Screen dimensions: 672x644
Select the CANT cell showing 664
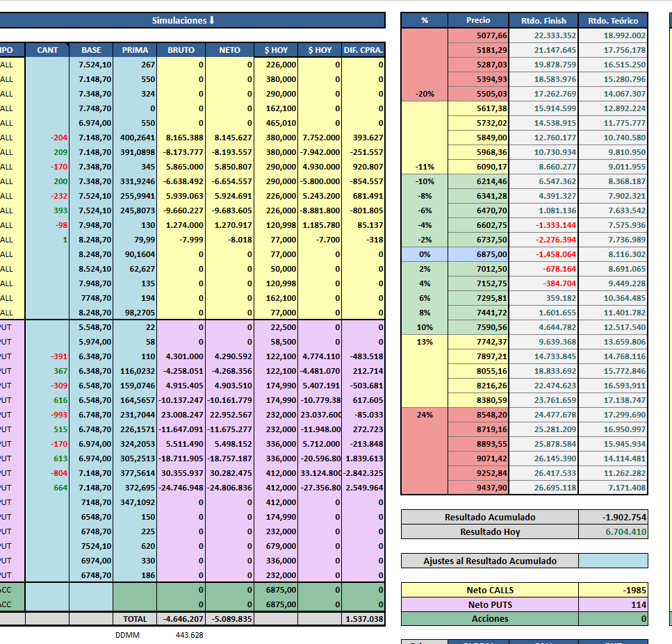tap(47, 488)
